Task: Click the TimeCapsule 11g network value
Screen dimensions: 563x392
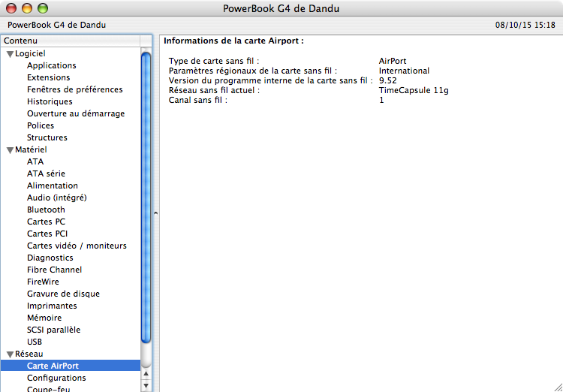Action: coord(414,90)
